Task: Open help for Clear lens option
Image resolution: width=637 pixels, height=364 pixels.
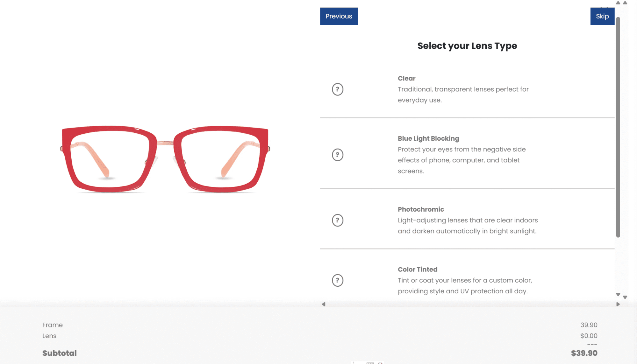Action: pyautogui.click(x=337, y=89)
